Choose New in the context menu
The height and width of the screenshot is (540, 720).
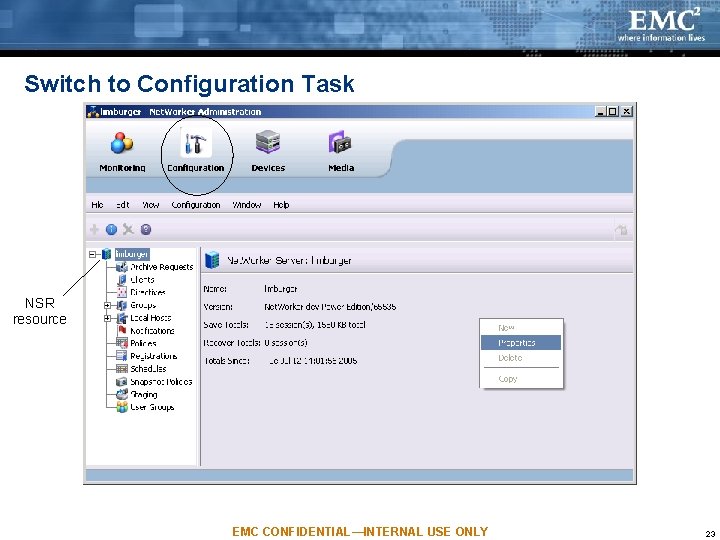tap(521, 328)
